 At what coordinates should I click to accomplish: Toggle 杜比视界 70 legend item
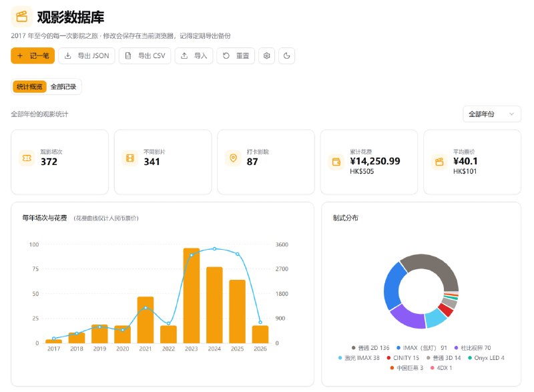pyautogui.click(x=473, y=348)
